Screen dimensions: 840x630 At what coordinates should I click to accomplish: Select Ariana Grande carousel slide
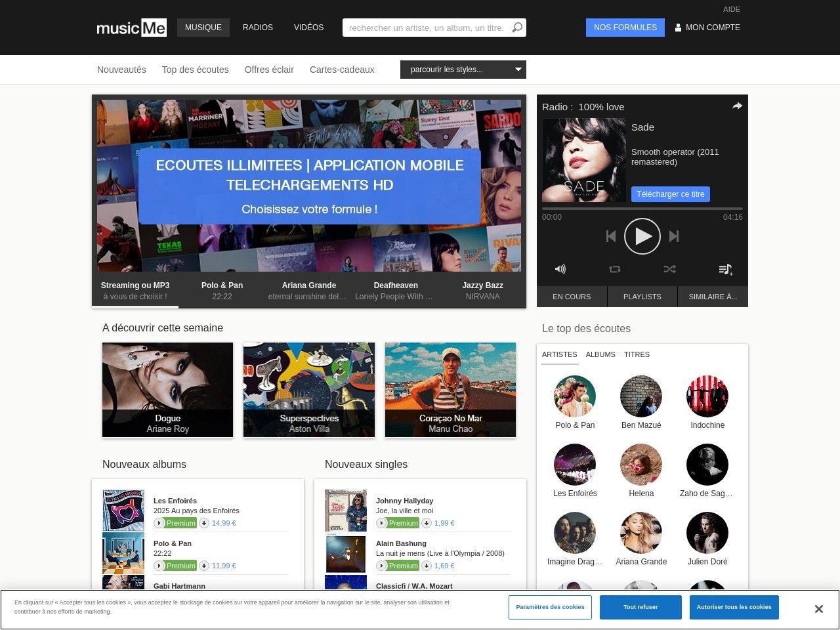[308, 291]
